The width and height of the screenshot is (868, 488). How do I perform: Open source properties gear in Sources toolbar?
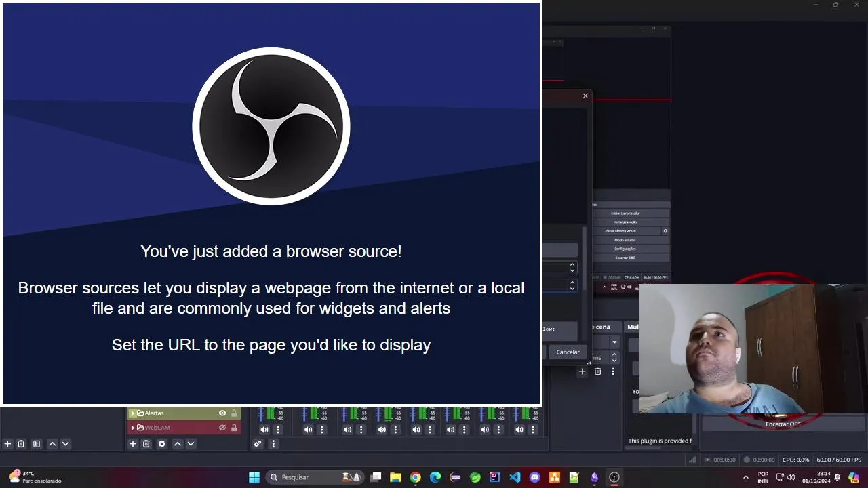pyautogui.click(x=161, y=444)
